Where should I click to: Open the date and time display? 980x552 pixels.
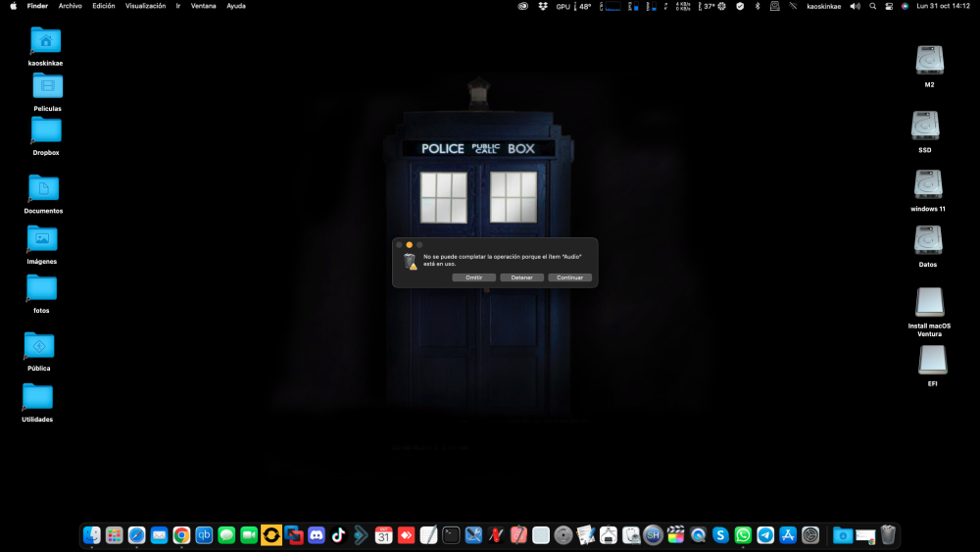point(943,6)
